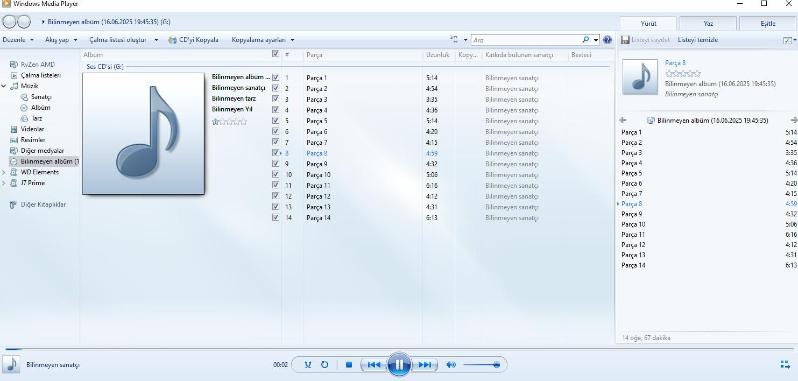
Task: Mute the sound with the speaker icon
Action: pyautogui.click(x=450, y=365)
